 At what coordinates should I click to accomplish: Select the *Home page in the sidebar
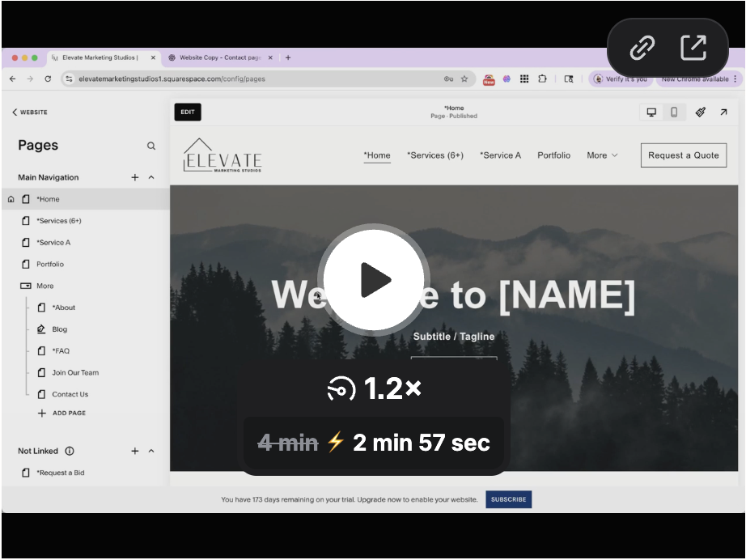point(86,199)
